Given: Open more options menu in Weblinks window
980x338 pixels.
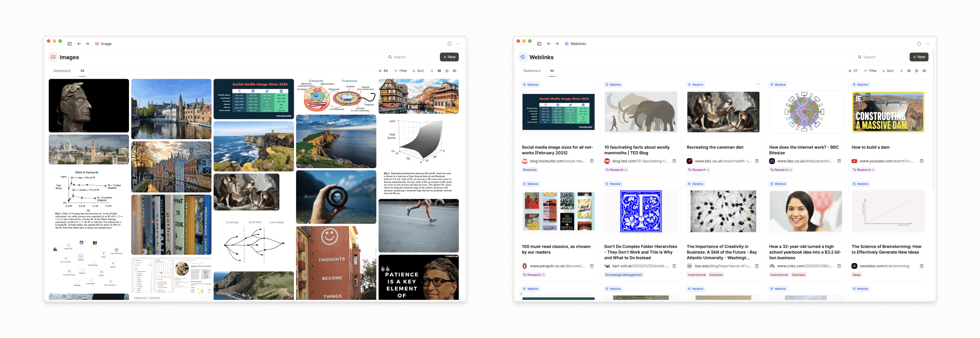Looking at the screenshot, I should (x=928, y=44).
